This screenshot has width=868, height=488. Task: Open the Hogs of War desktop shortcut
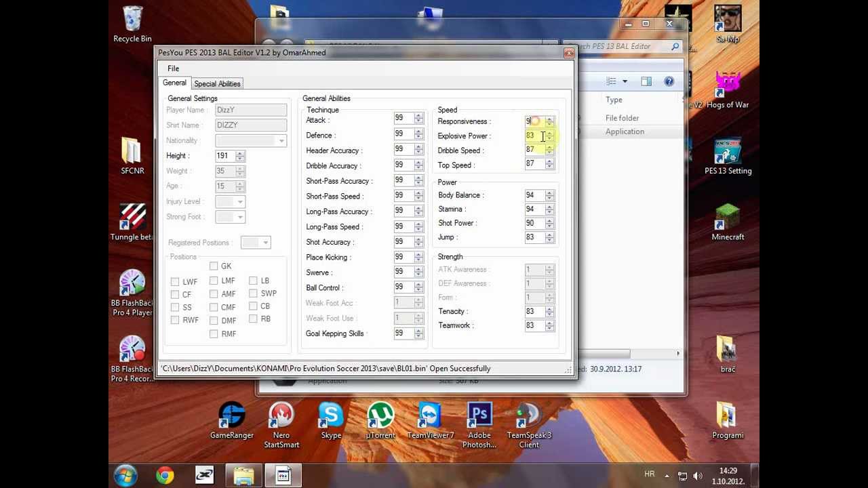click(x=728, y=90)
